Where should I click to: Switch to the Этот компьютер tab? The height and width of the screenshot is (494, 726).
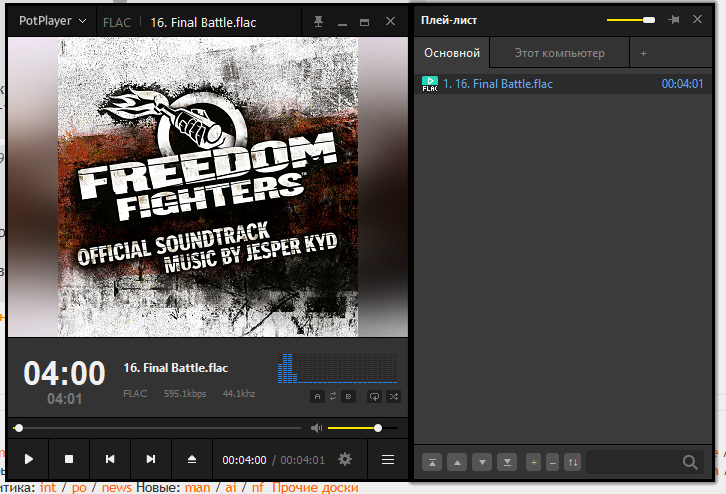tap(560, 53)
